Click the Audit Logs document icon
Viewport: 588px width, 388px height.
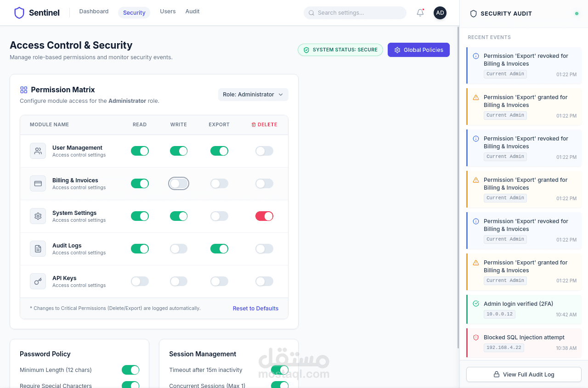[x=38, y=249]
